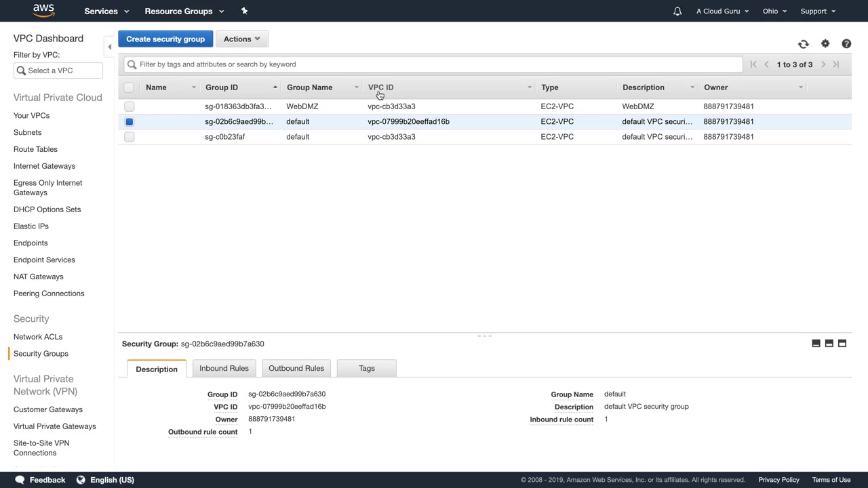Open the Name column filter arrow
The height and width of the screenshot is (488, 868).
(193, 87)
